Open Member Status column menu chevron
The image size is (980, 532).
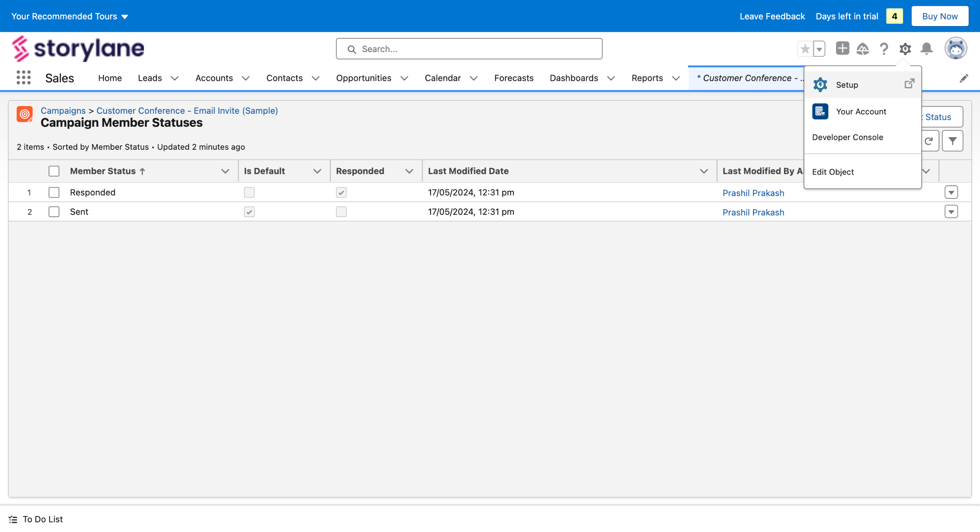(x=225, y=171)
